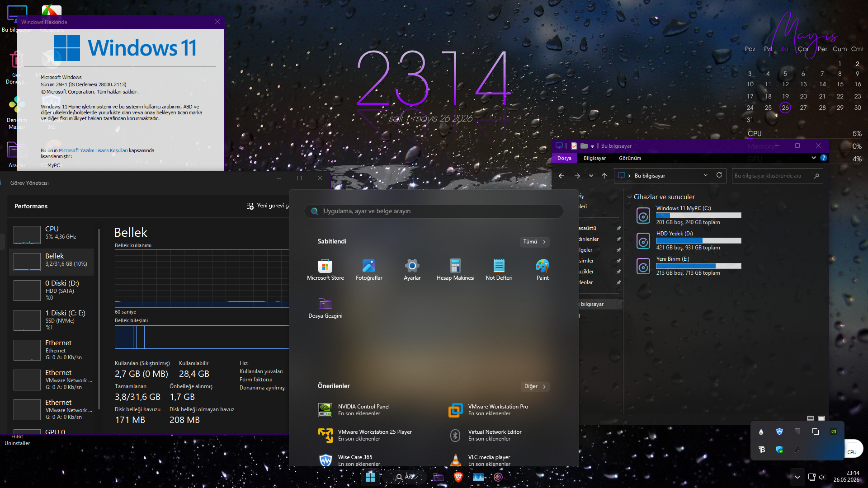868x488 pixels.
Task: Select CPU in Task Manager sidebar
Action: (52, 235)
